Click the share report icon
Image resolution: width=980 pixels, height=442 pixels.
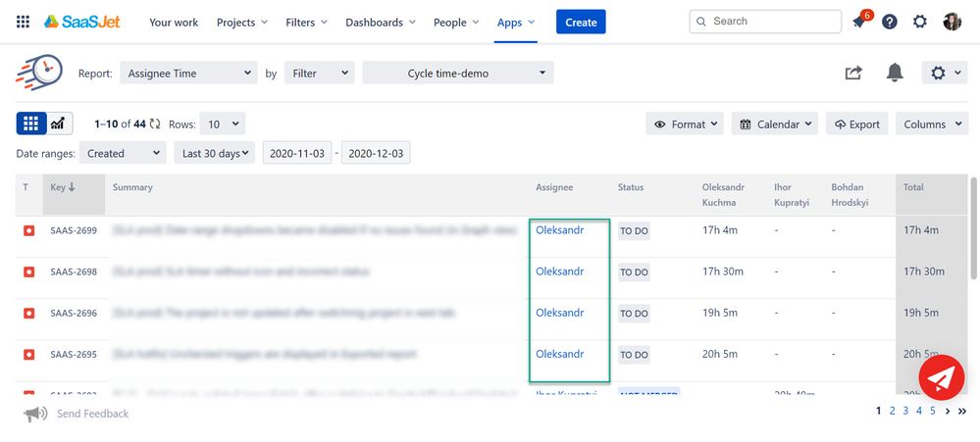853,74
